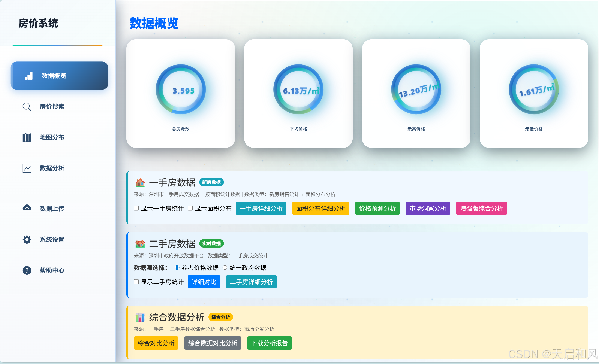
Task: Click the blue 详细对比 button
Action: click(x=204, y=282)
